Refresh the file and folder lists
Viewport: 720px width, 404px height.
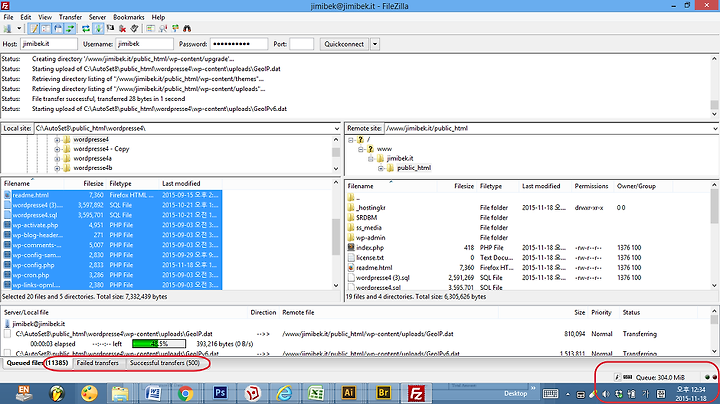(86, 28)
